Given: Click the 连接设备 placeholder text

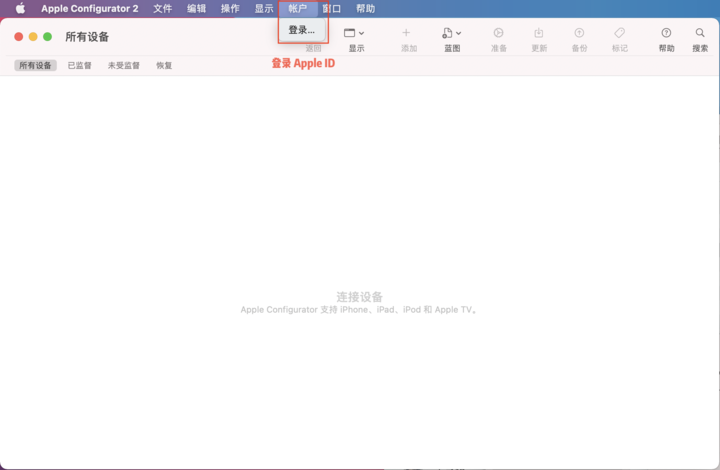Looking at the screenshot, I should pyautogui.click(x=360, y=297).
